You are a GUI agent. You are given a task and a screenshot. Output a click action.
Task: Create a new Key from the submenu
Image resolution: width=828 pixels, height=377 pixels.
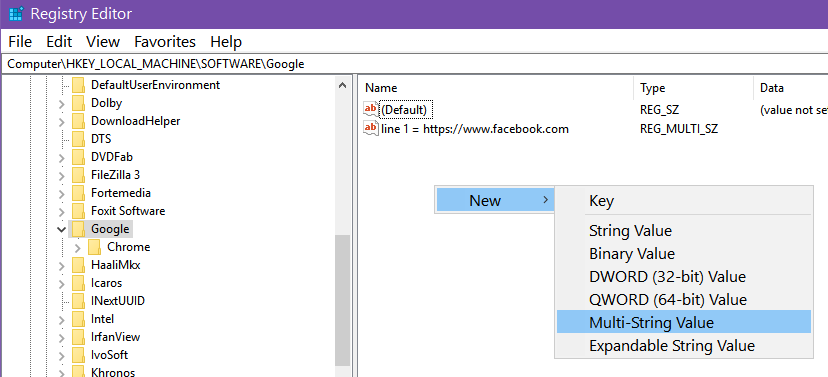coord(601,201)
